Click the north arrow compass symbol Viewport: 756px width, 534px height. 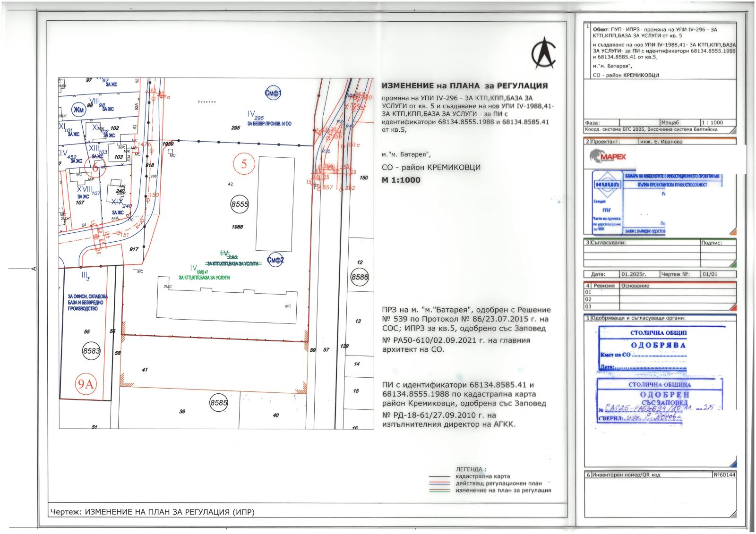point(543,53)
